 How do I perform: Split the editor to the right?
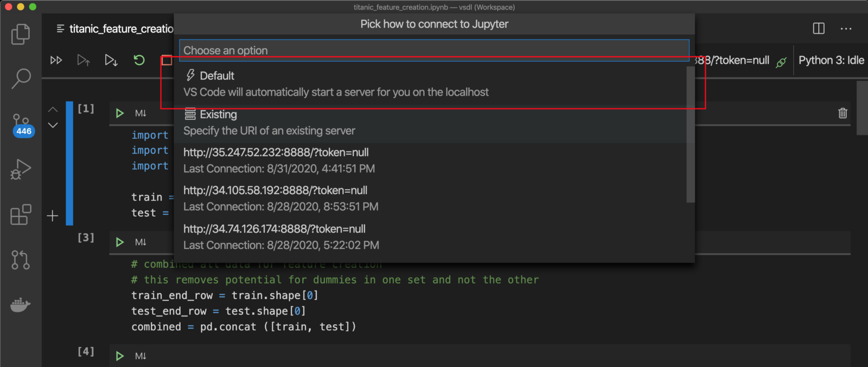point(819,28)
